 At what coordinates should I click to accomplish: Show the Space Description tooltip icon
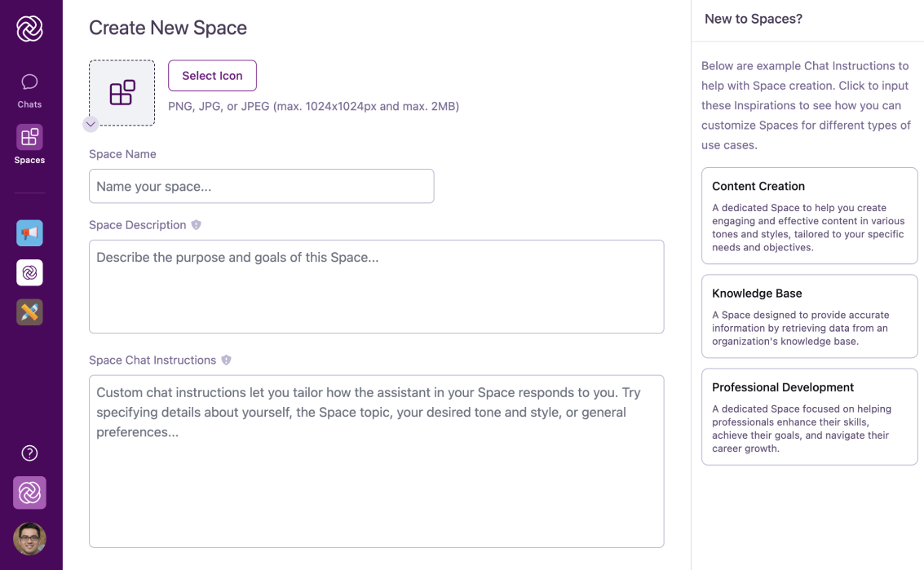click(x=196, y=224)
